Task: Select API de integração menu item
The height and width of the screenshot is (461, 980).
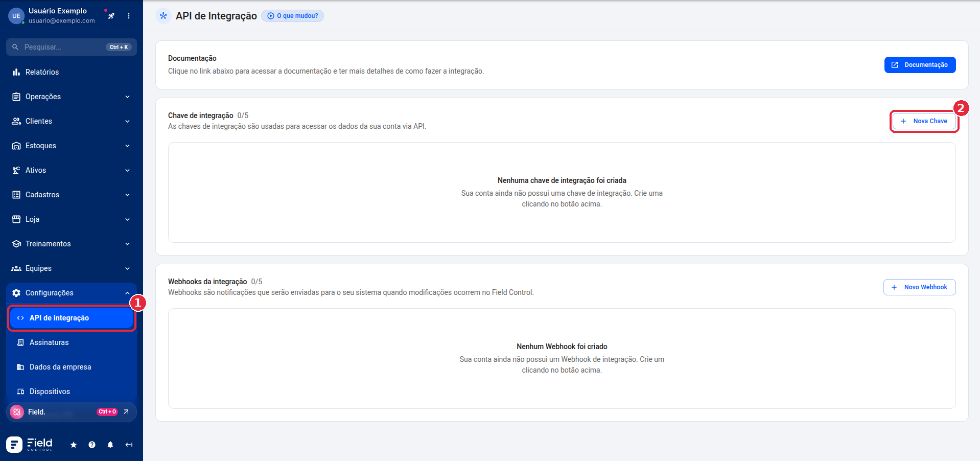Action: pyautogui.click(x=72, y=318)
